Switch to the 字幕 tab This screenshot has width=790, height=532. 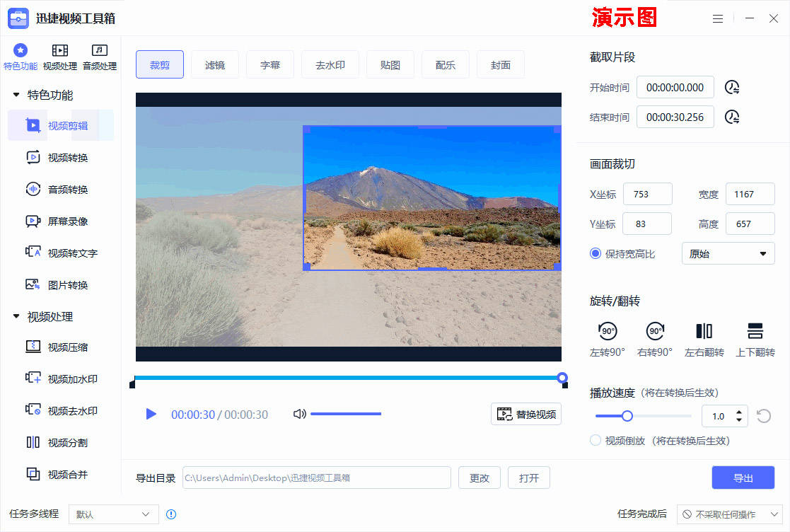click(270, 64)
